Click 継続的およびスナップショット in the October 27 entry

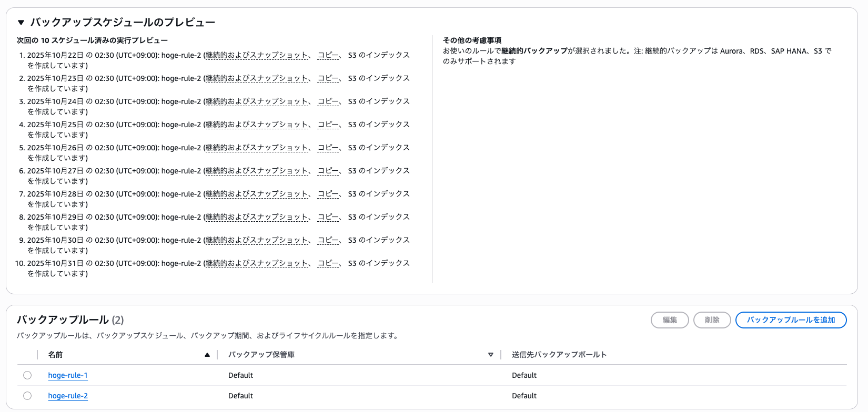pos(257,171)
